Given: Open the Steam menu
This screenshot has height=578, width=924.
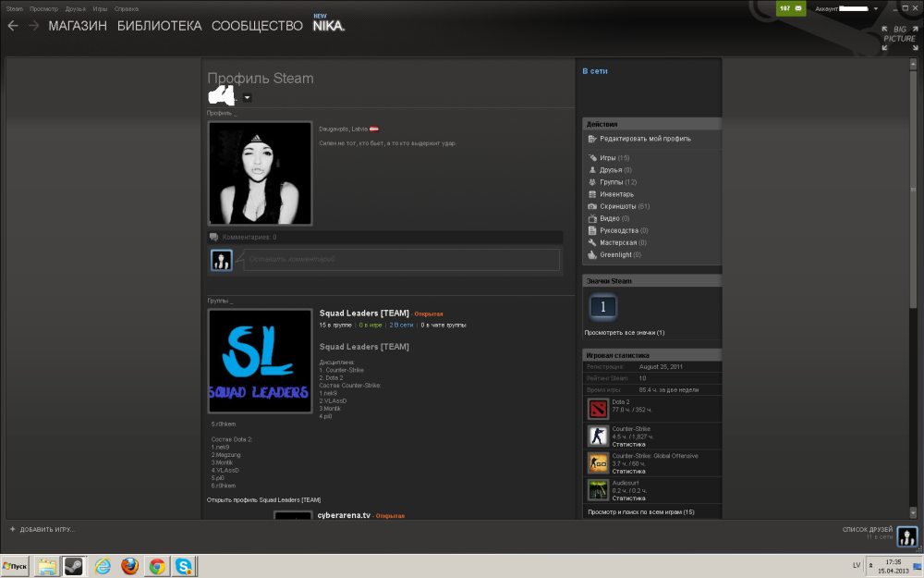Looking at the screenshot, I should point(14,9).
